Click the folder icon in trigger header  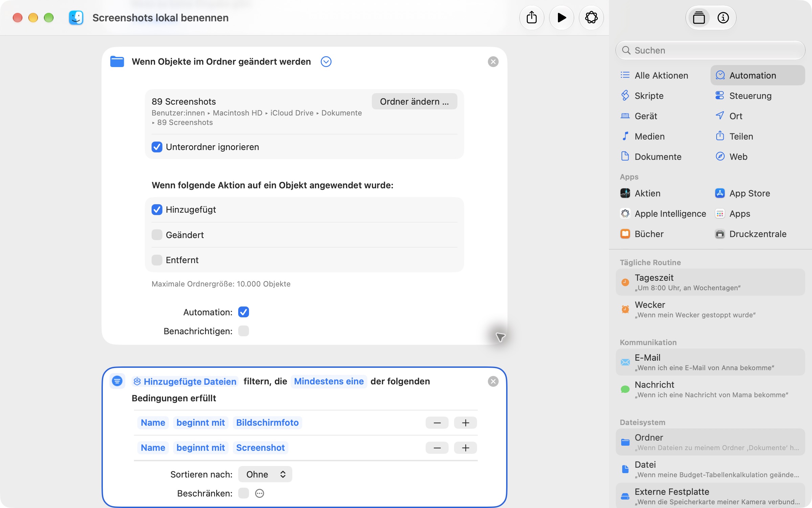117,62
